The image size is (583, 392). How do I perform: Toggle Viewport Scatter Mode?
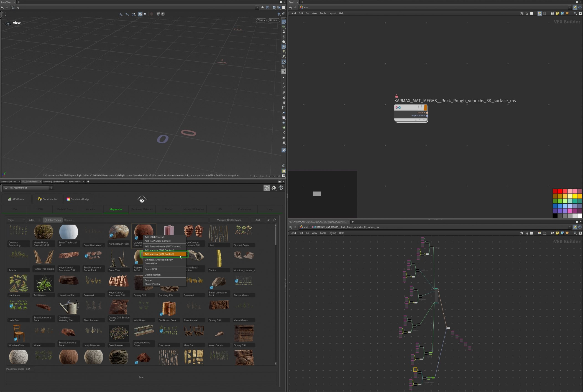click(229, 220)
